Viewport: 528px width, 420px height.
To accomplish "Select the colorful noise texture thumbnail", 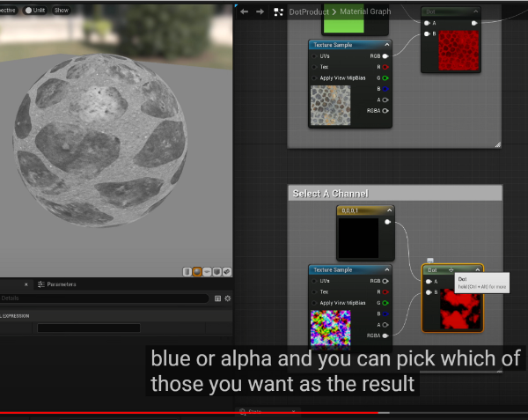I will (330, 328).
